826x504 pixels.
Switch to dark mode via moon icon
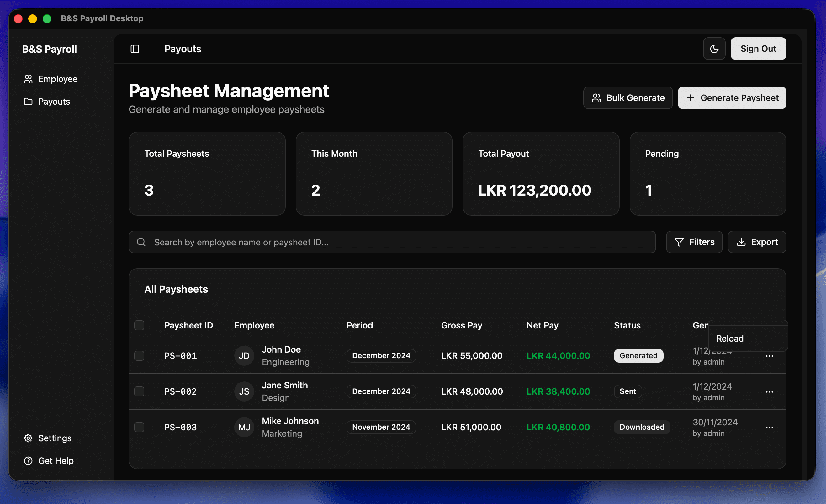[714, 49]
